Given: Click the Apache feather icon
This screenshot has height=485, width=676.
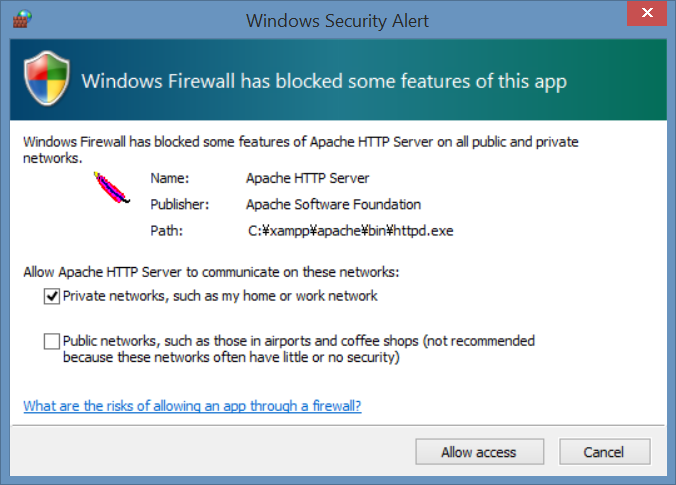Looking at the screenshot, I should pos(112,188).
